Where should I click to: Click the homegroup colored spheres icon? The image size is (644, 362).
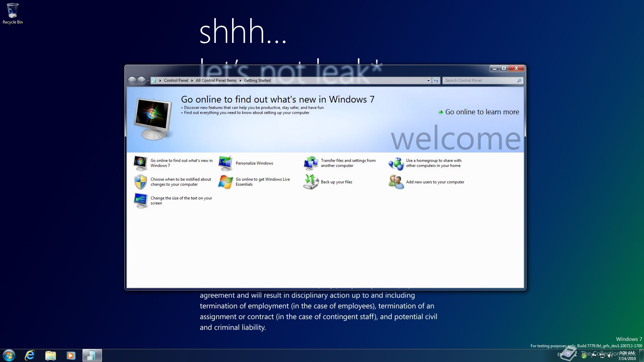click(396, 163)
